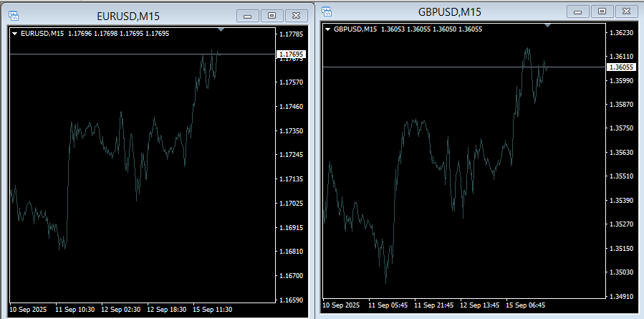
Task: Click the 1.35870 price on GBPUSD scale
Action: pos(622,105)
